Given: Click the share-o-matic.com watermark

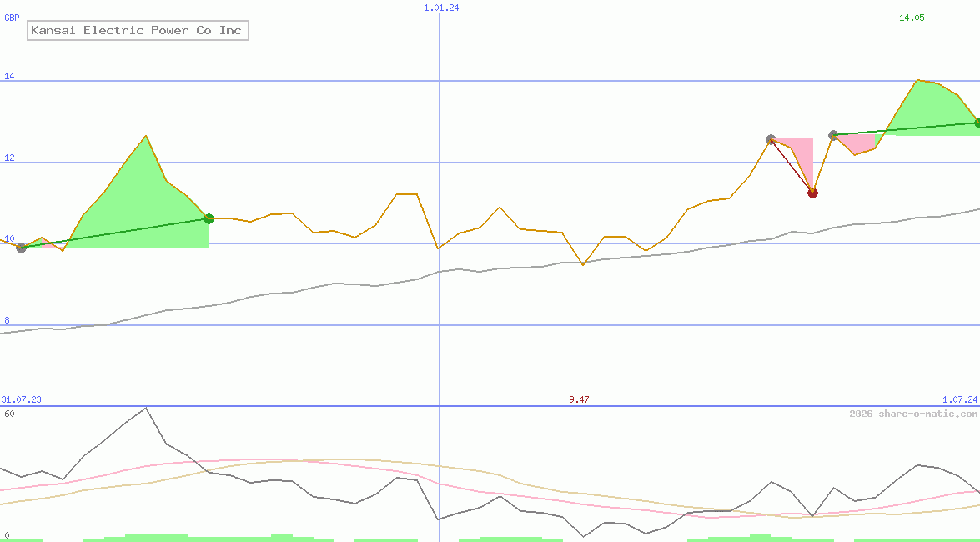Looking at the screenshot, I should [913, 414].
